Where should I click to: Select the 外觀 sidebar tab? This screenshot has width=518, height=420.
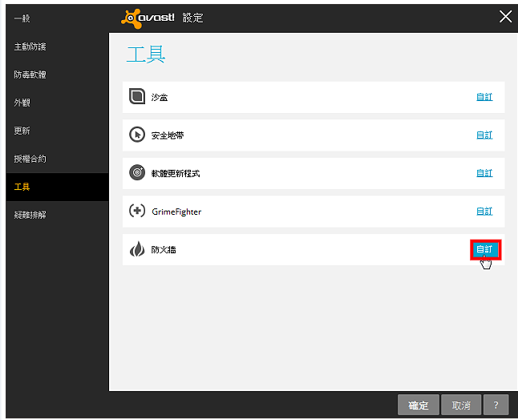[x=57, y=103]
